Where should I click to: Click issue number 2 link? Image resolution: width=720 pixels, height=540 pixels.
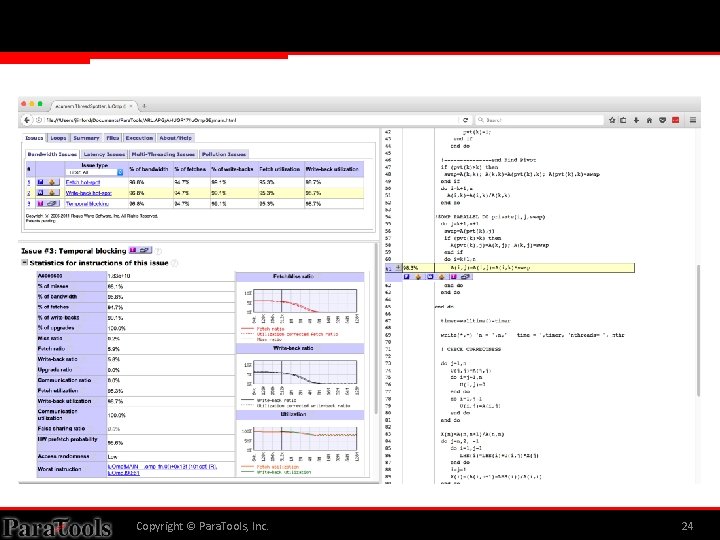(28, 193)
